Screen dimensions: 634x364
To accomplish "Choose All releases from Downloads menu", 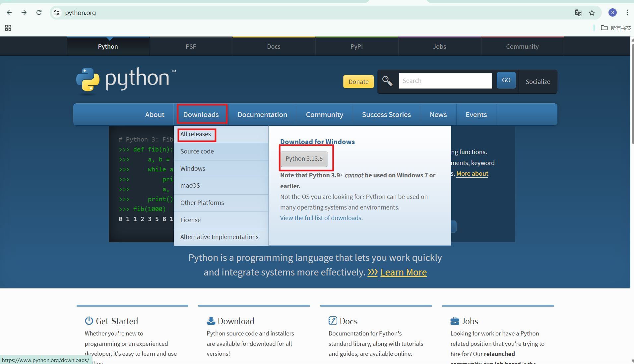I will [221, 134].
